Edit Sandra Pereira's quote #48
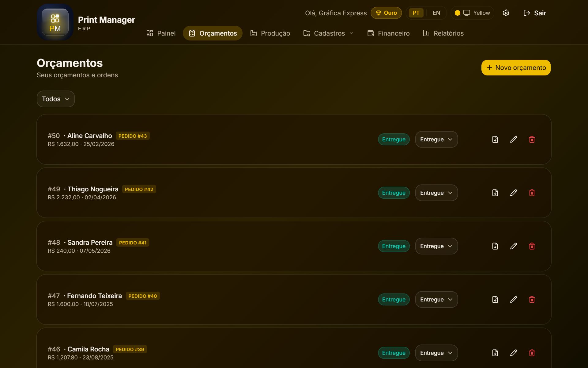588x368 pixels. (514, 246)
